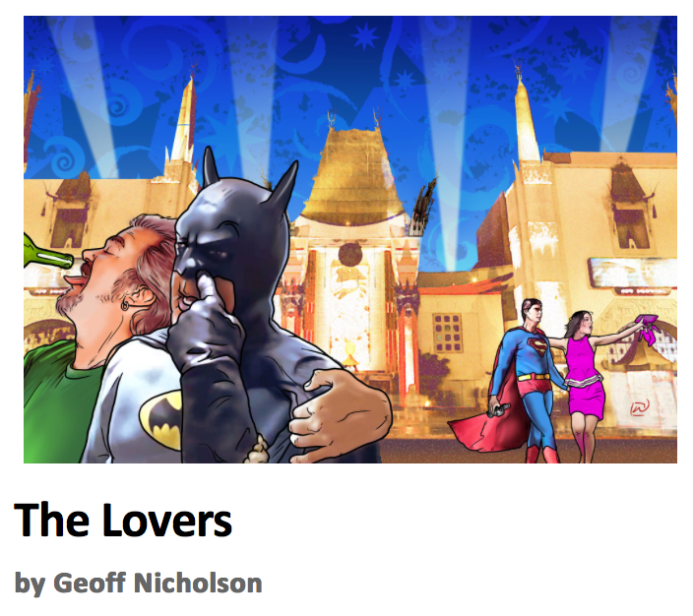Click the yellow Batman logo on the shirt
This screenshot has width=693, height=616.
tap(161, 420)
